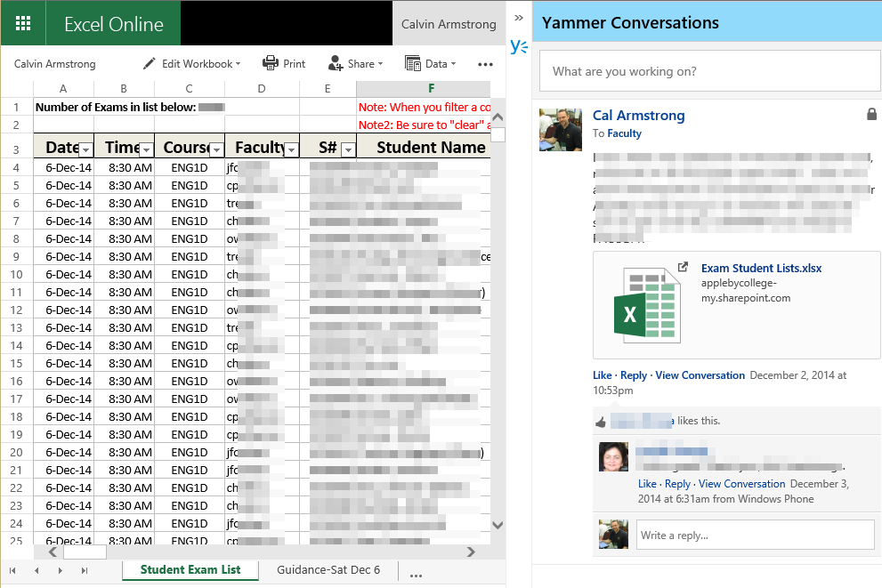
Task: Click the 'What are you working on?' field
Action: 709,71
